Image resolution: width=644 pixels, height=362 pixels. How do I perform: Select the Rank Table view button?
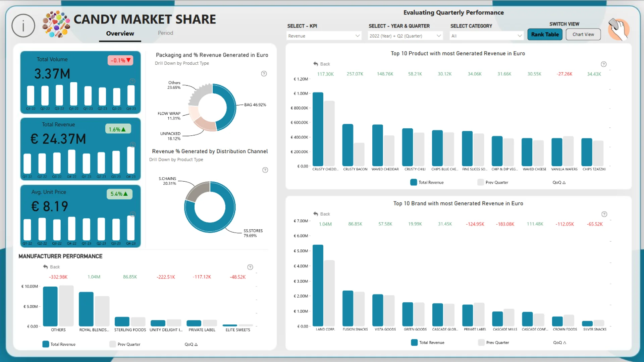[545, 34]
